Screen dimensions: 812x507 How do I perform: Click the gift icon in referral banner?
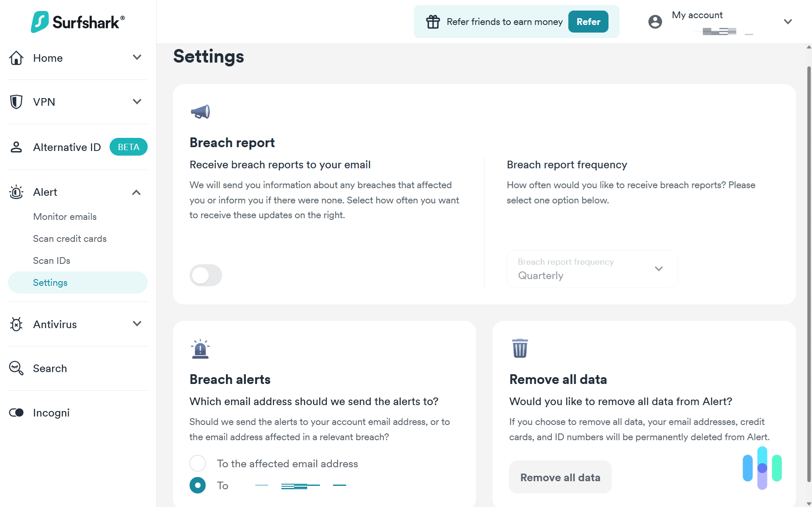pos(433,22)
